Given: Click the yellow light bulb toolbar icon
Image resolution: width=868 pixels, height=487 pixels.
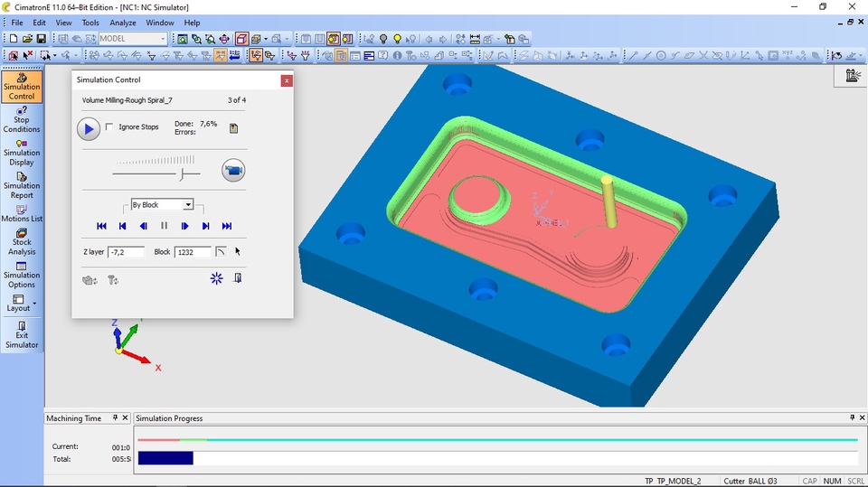Looking at the screenshot, I should (x=397, y=39).
